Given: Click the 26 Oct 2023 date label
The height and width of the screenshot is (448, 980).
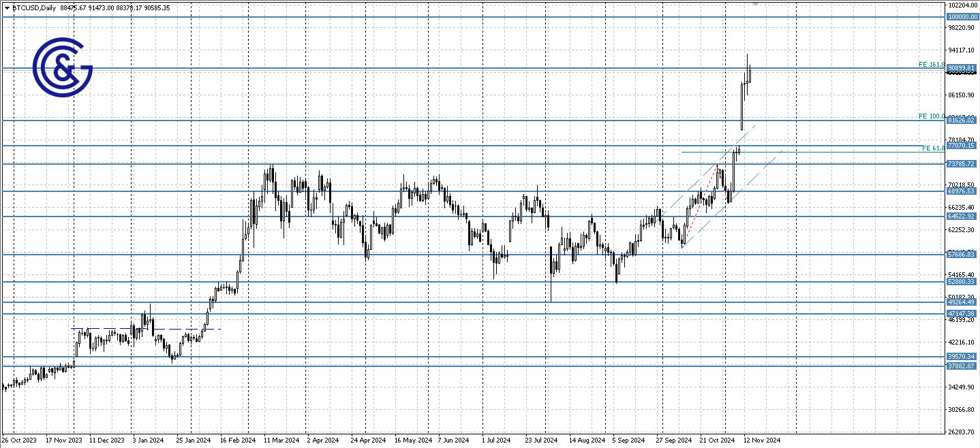Looking at the screenshot, I should [x=20, y=440].
